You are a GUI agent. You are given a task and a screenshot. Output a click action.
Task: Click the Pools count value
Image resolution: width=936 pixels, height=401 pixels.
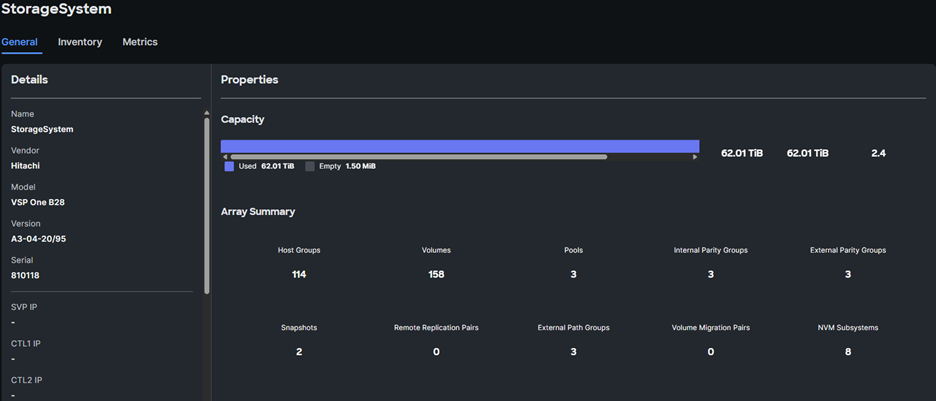coord(573,274)
